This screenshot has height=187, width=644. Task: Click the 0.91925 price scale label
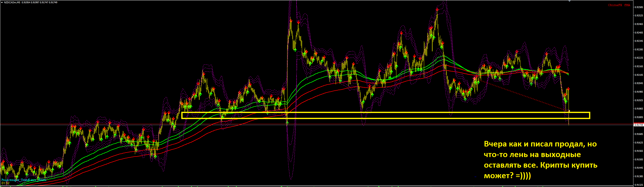[x=639, y=100]
